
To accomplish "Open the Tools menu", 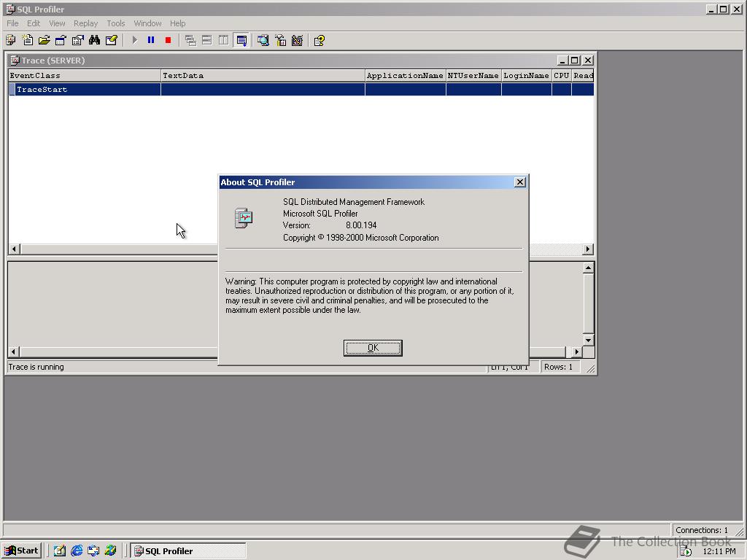I will coord(116,23).
